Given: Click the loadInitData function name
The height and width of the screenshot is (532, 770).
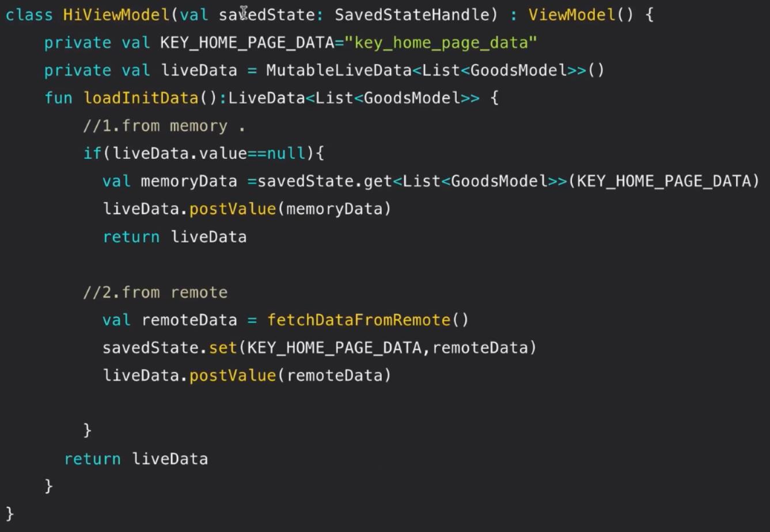Looking at the screenshot, I should point(141,98).
